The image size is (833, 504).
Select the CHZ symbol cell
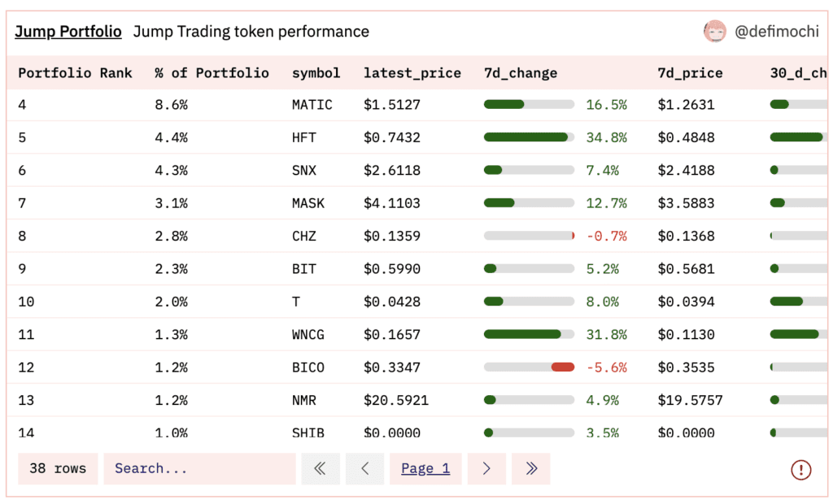point(304,236)
